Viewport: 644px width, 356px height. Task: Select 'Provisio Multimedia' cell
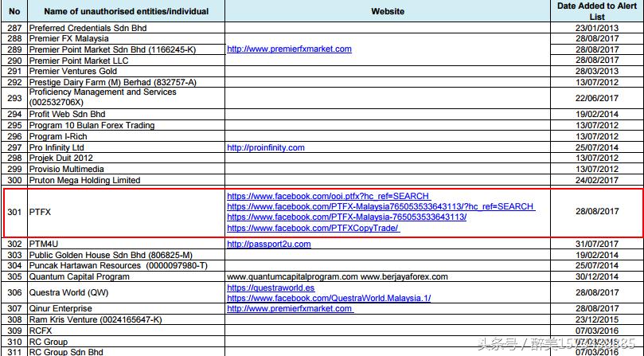click(126, 169)
